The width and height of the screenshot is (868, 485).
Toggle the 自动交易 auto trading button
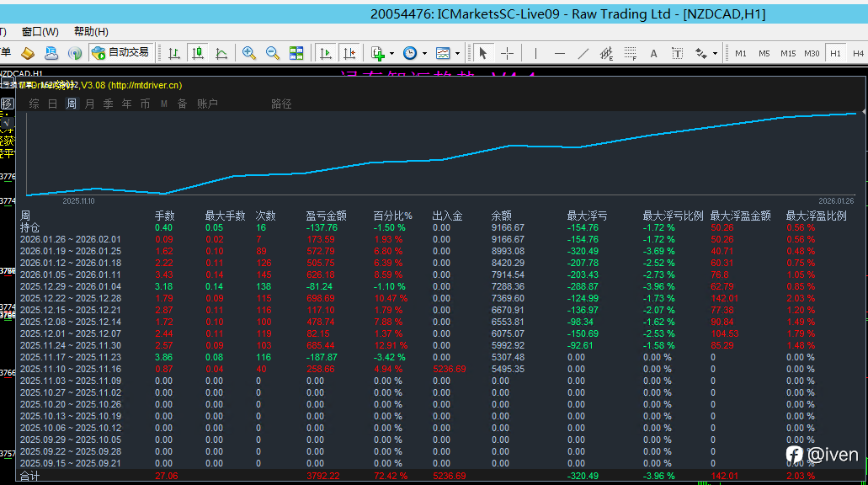(x=120, y=53)
